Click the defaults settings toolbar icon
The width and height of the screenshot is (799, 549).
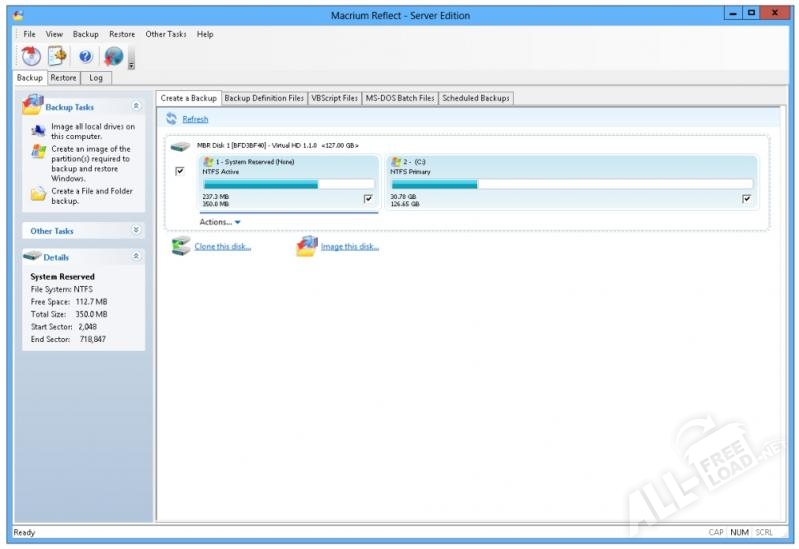point(57,57)
